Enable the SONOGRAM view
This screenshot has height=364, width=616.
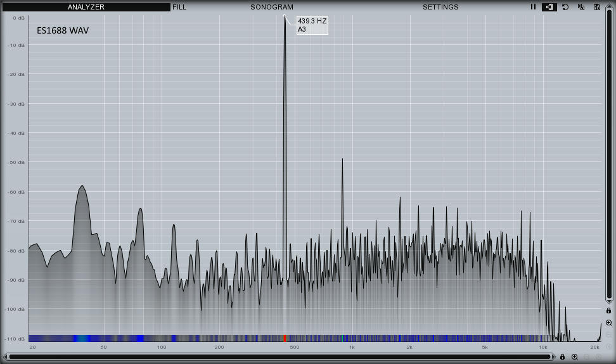[272, 7]
